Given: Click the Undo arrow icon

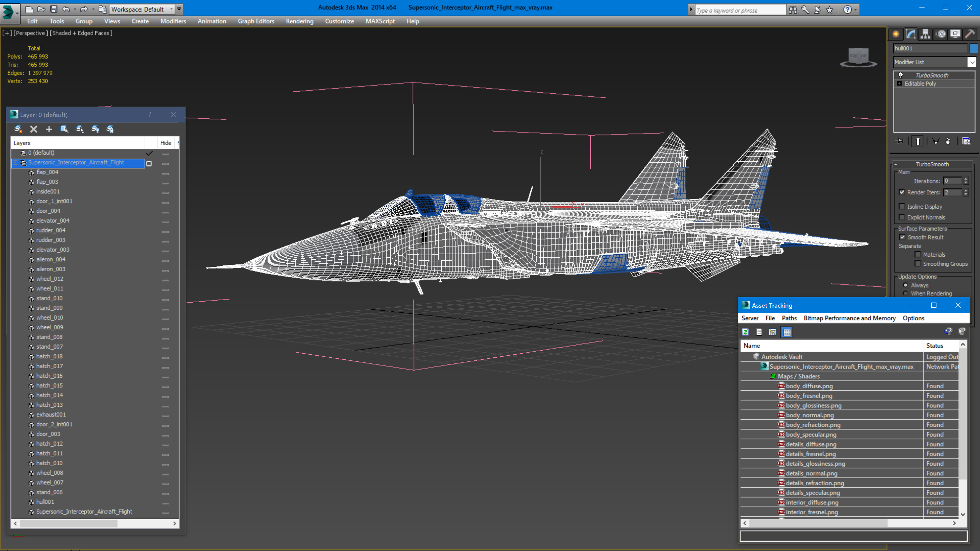Looking at the screenshot, I should pyautogui.click(x=66, y=9).
